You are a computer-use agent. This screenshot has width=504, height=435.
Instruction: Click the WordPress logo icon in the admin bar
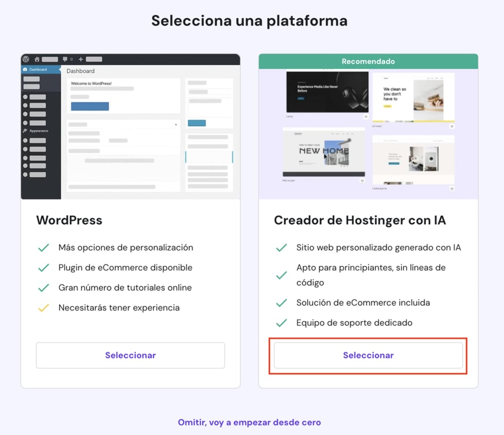point(26,59)
